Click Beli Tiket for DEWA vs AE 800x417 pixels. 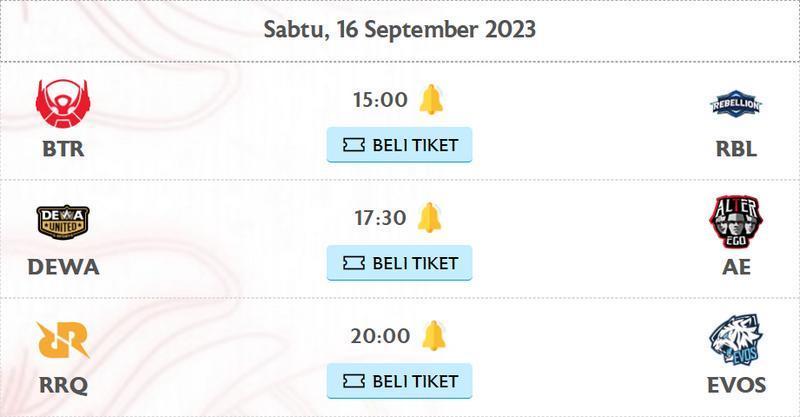click(x=399, y=263)
